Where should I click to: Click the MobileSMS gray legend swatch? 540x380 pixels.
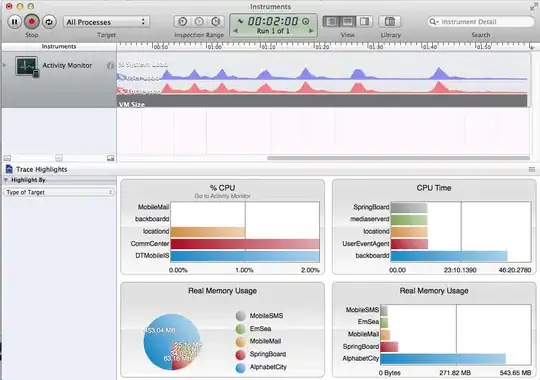pos(241,316)
